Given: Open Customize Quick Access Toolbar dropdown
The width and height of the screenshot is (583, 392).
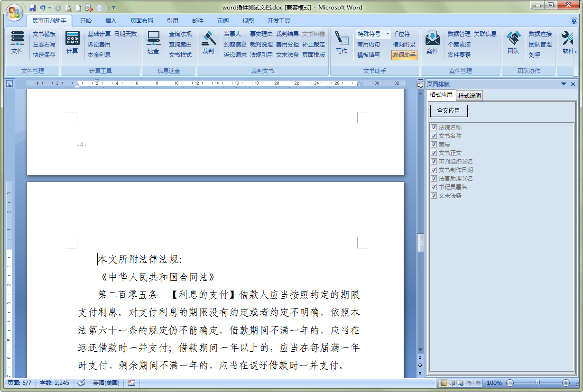Looking at the screenshot, I should (x=114, y=8).
